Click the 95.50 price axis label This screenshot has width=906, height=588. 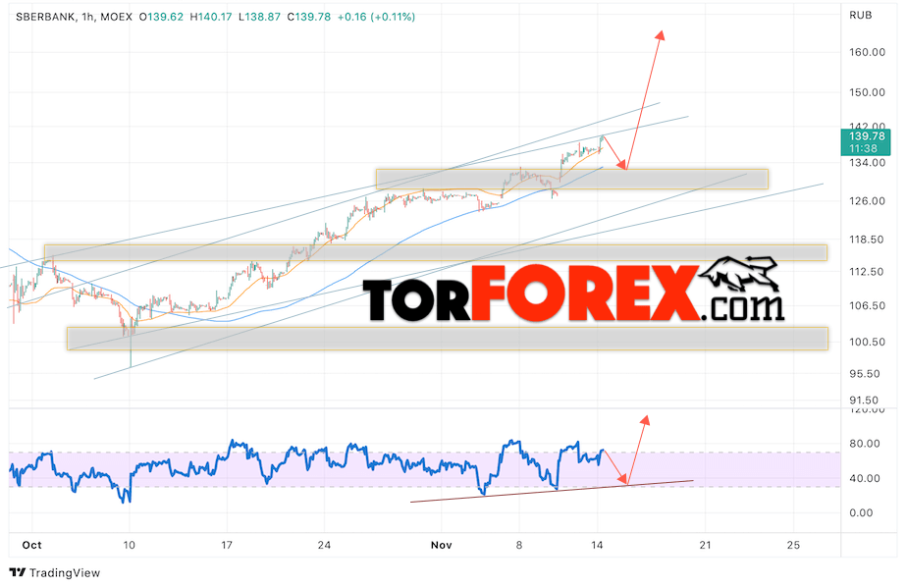[865, 374]
